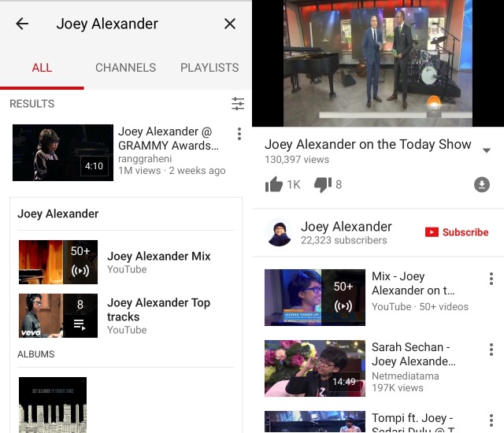
Task: Open options for Sarah Sechan video
Action: click(491, 350)
